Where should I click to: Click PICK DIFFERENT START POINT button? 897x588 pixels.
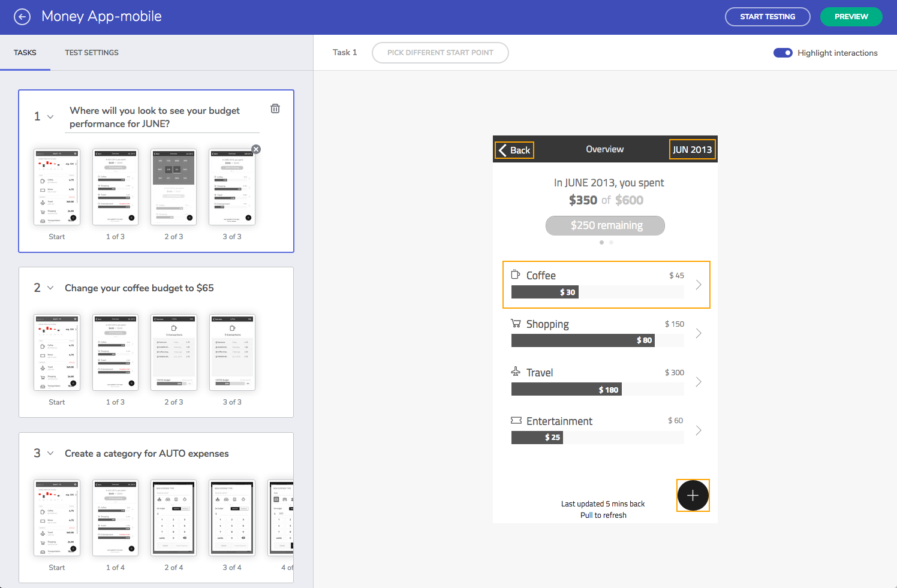click(x=440, y=53)
